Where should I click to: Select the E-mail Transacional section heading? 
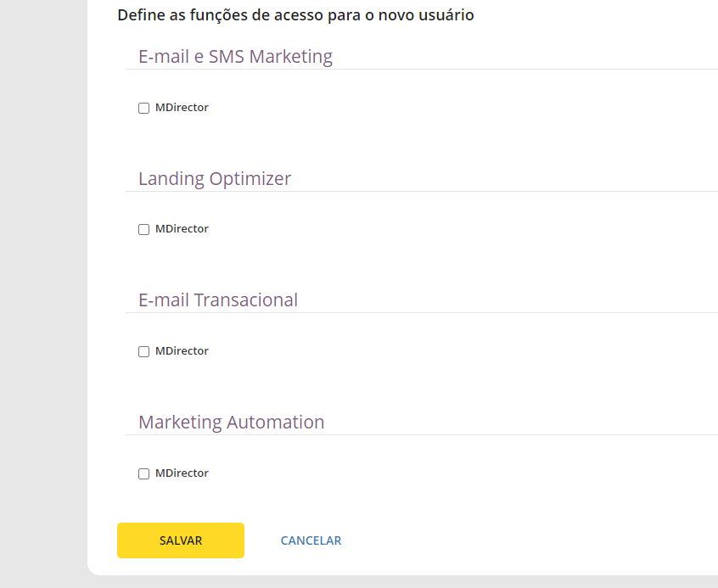[218, 300]
